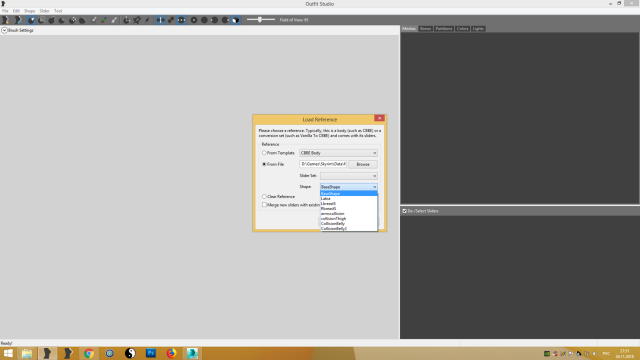Image resolution: width=640 pixels, height=360 pixels.
Task: Click the New Project toolbar icon
Action: tap(6, 20)
